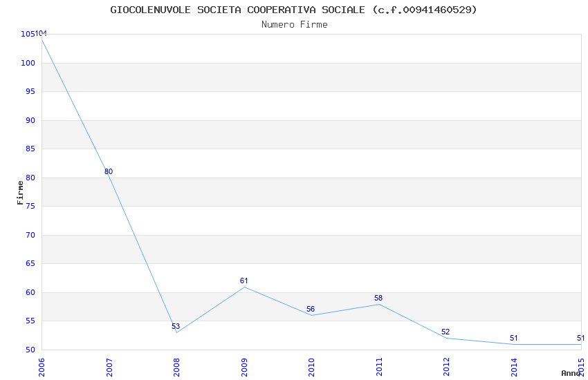Click y-axis tick label 80
The image size is (588, 380).
pyautogui.click(x=30, y=178)
